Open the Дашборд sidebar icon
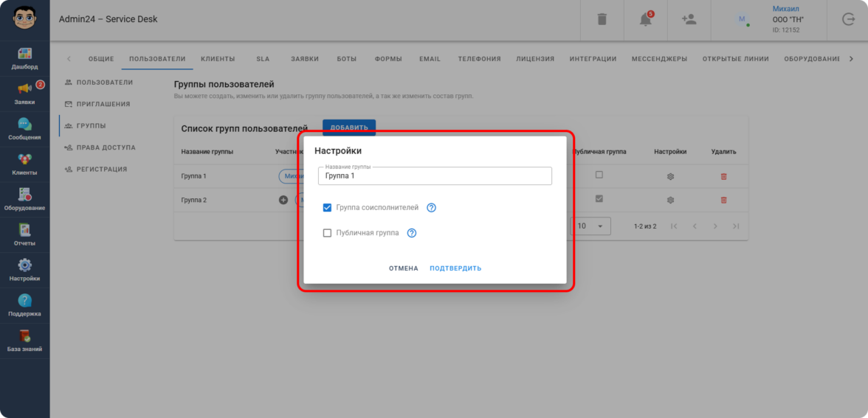868x418 pixels. click(24, 54)
